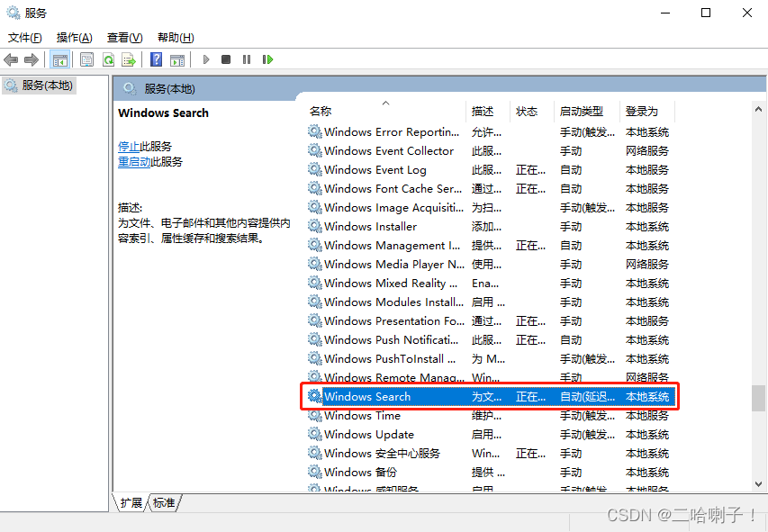Select Windows 安全中心服务 row
This screenshot has width=768, height=532.
click(490, 454)
